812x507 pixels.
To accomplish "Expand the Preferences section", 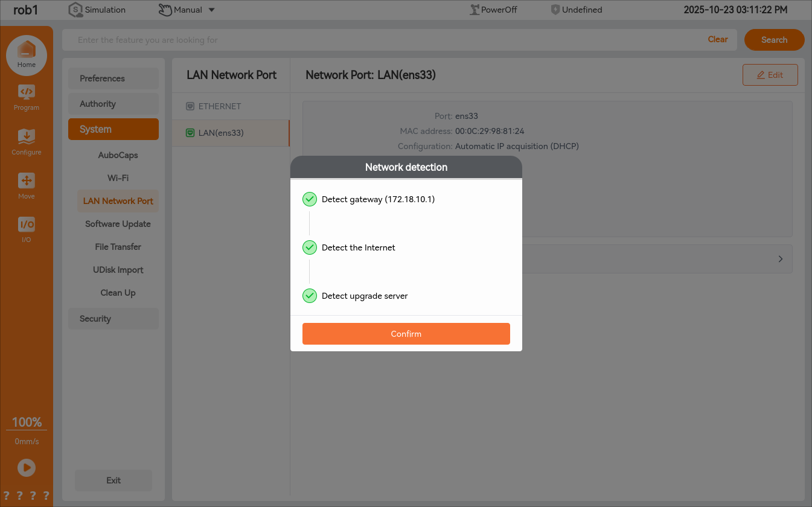I will click(x=113, y=78).
